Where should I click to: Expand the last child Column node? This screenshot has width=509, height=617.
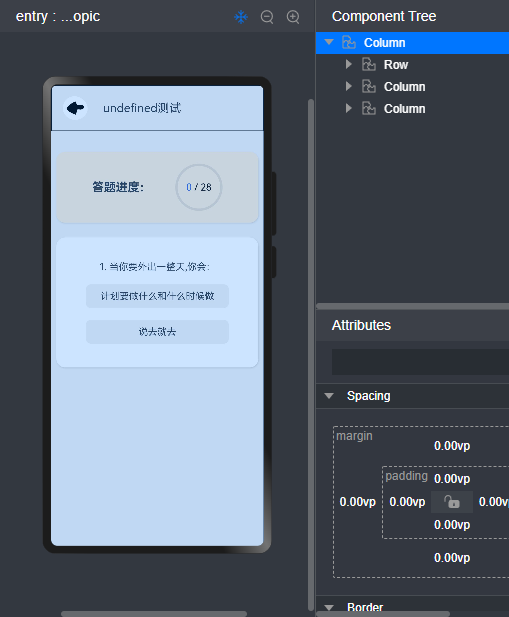click(349, 108)
